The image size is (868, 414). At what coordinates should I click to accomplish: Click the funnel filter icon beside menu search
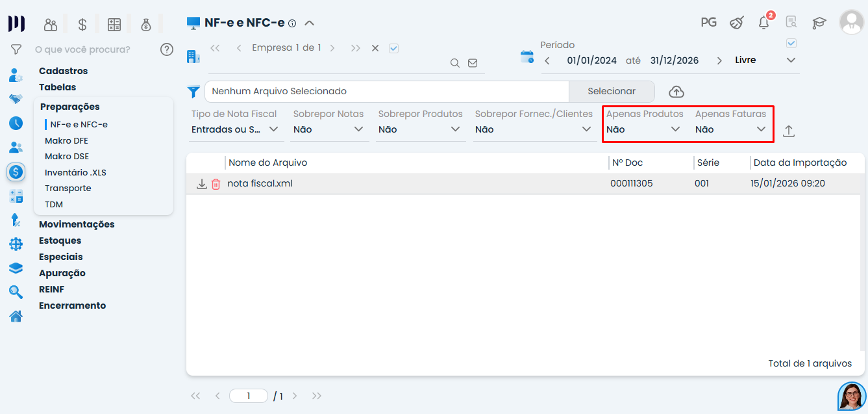click(x=16, y=49)
